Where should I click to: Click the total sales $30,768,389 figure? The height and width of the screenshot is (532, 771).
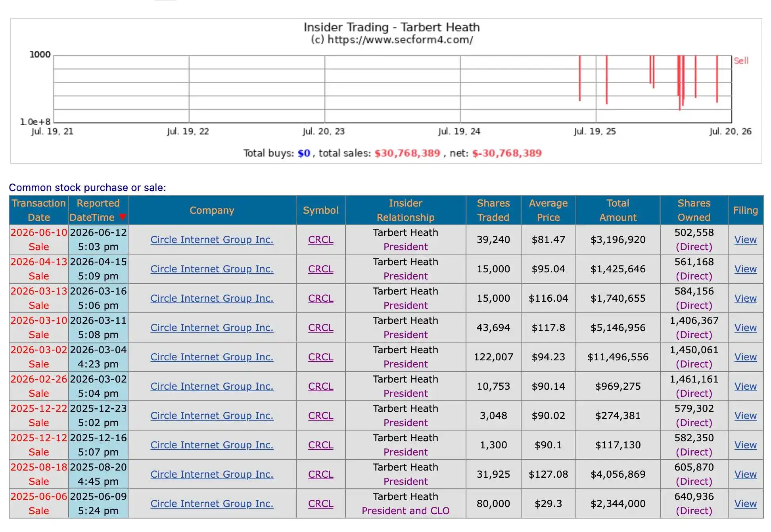(x=407, y=153)
